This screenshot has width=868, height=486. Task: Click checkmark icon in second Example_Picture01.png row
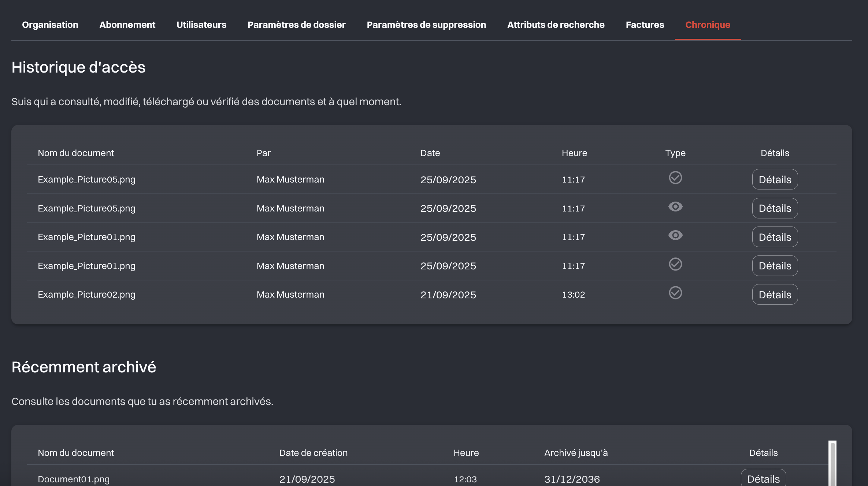pyautogui.click(x=675, y=264)
